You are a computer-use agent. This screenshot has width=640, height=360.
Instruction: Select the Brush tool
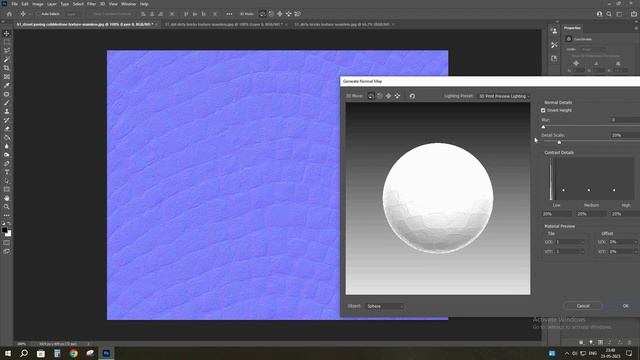click(x=7, y=103)
